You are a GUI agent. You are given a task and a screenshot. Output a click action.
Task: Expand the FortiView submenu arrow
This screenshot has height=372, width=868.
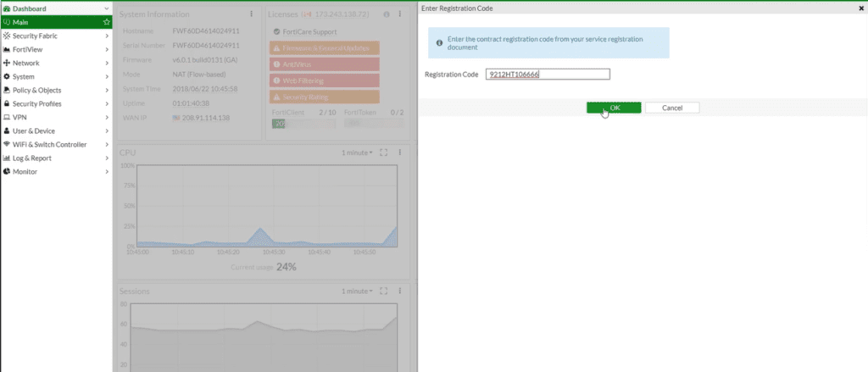point(107,49)
